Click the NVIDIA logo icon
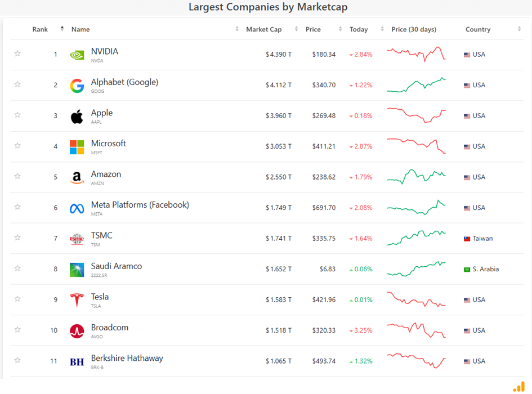This screenshot has height=394, width=532. click(x=77, y=55)
